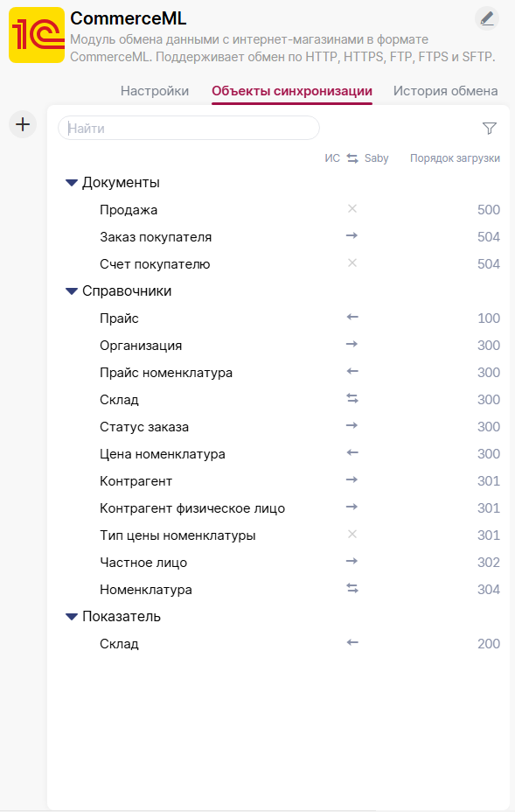Toggle sync direction of справочник Склад

(352, 398)
